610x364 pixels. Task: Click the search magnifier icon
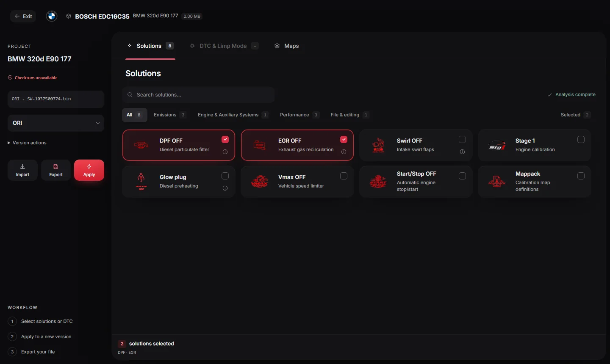130,95
